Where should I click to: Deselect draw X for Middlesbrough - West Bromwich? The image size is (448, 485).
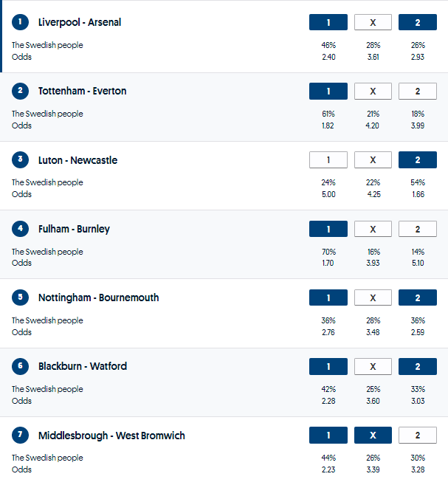click(373, 436)
